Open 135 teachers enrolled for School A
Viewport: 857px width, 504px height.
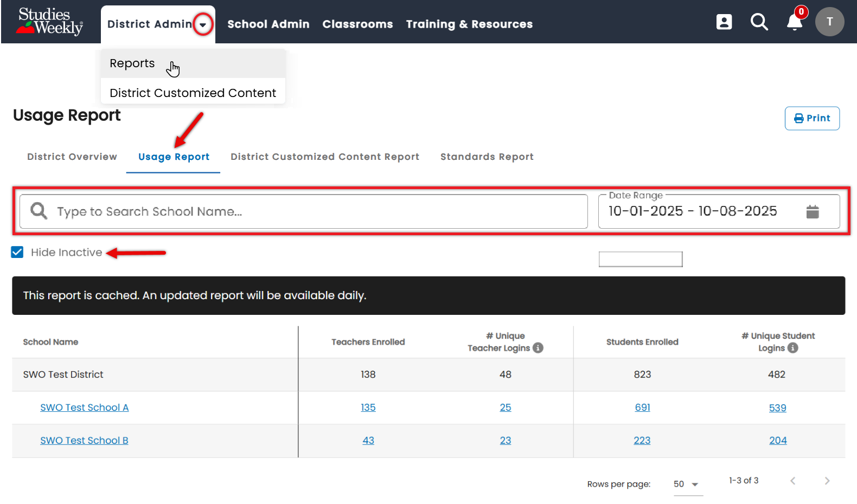(368, 408)
